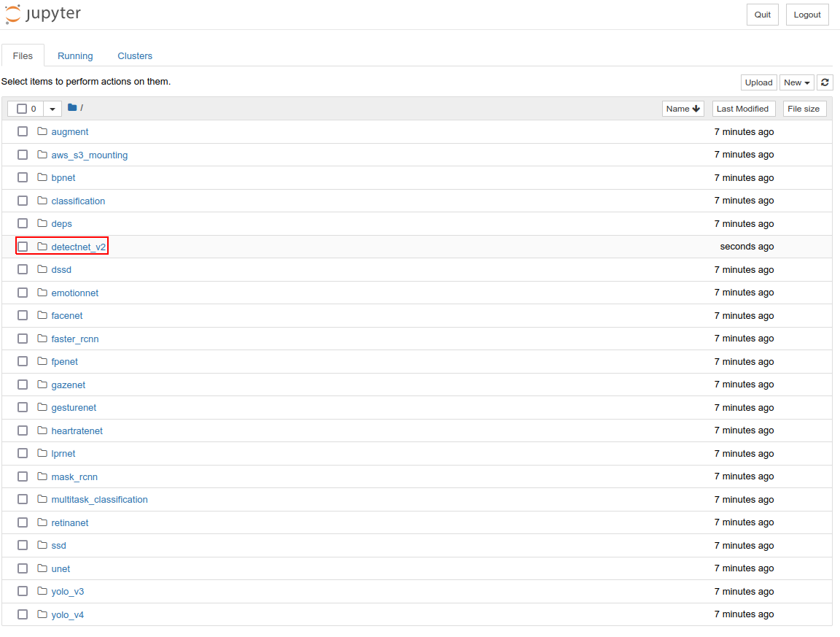Click the root folder icon in breadcrumb
840x637 pixels.
pyautogui.click(x=72, y=108)
